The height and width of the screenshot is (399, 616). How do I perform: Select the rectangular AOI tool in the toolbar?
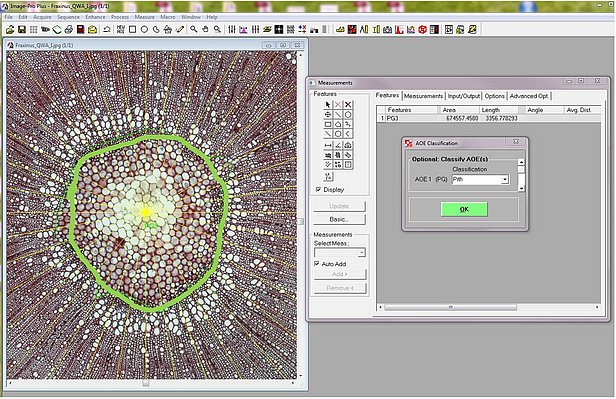pyautogui.click(x=132, y=29)
